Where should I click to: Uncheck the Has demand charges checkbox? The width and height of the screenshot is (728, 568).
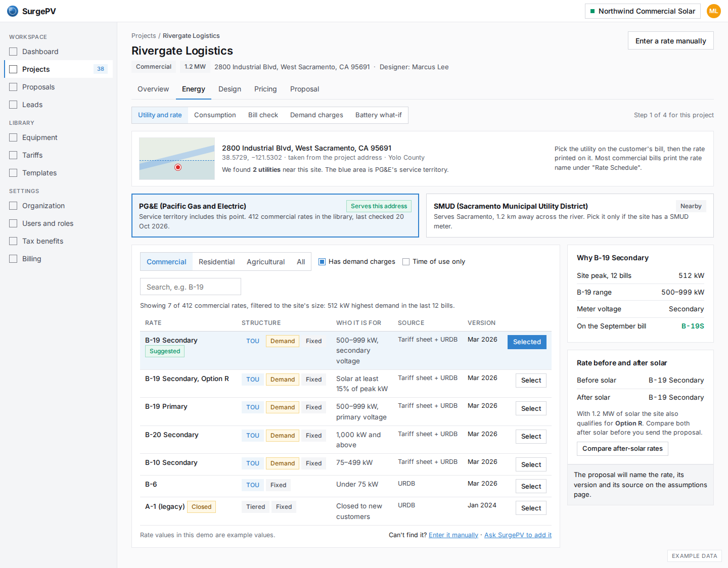pyautogui.click(x=322, y=262)
